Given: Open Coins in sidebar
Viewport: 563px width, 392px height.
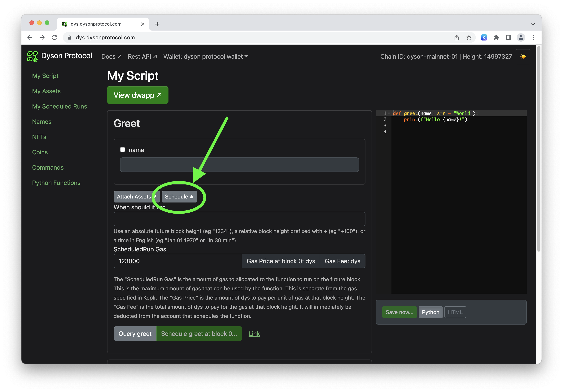Looking at the screenshot, I should (x=40, y=152).
